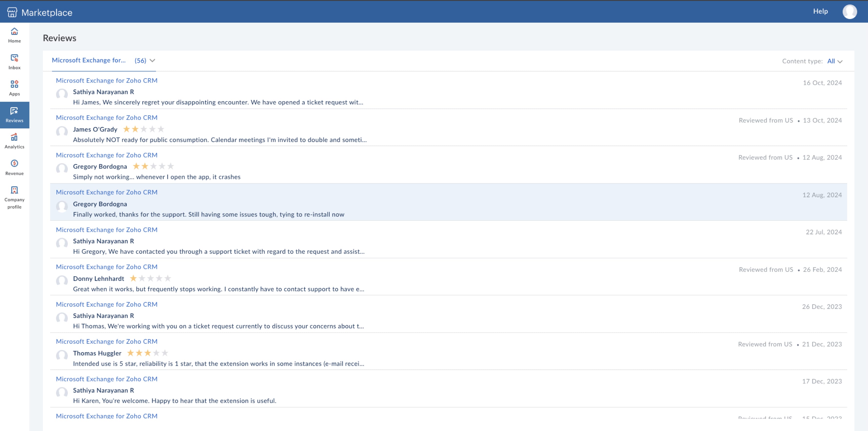Image resolution: width=868 pixels, height=431 pixels.
Task: Click Thomas Huggler's three-star rating
Action: (x=148, y=353)
